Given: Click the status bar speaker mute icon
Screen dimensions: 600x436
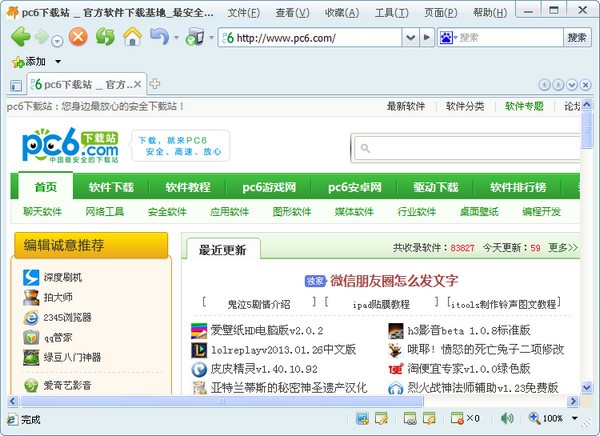Looking at the screenshot, I should [x=507, y=418].
